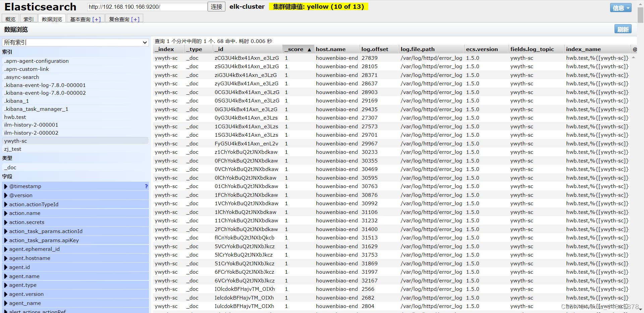Click the question mark next to @timestamp
The image size is (644, 313).
(146, 186)
